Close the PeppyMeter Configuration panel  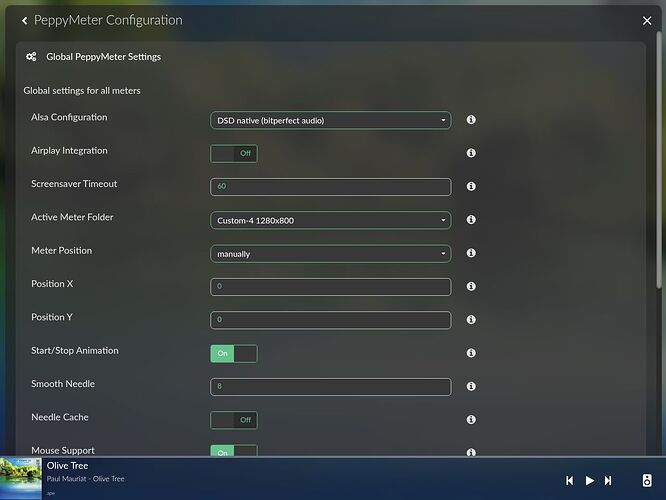pyautogui.click(x=646, y=20)
